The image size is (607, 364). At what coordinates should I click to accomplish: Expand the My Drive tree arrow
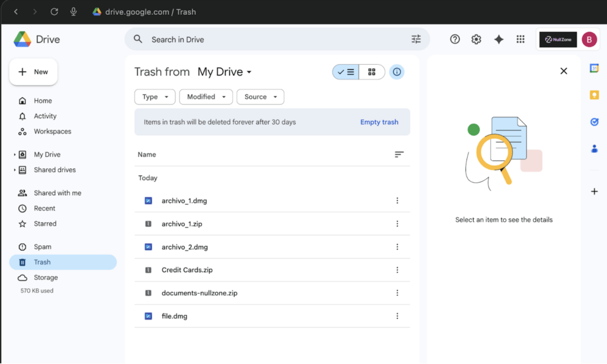pos(15,155)
